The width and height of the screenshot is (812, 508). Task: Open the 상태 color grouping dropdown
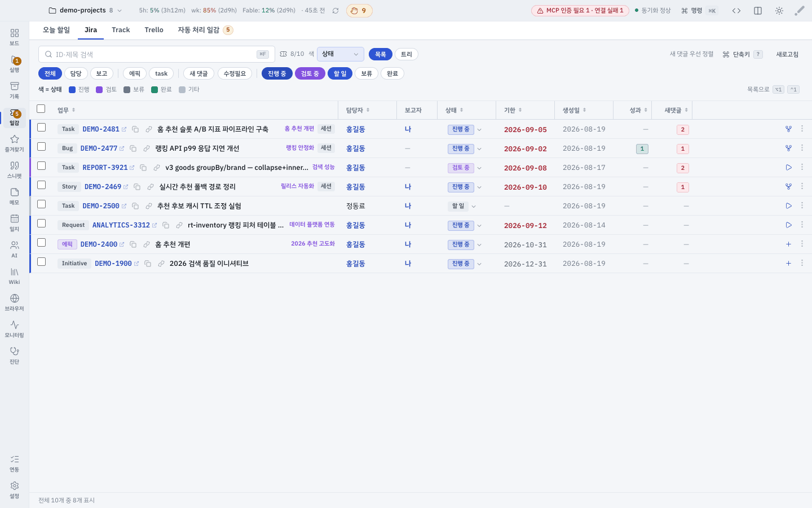341,54
